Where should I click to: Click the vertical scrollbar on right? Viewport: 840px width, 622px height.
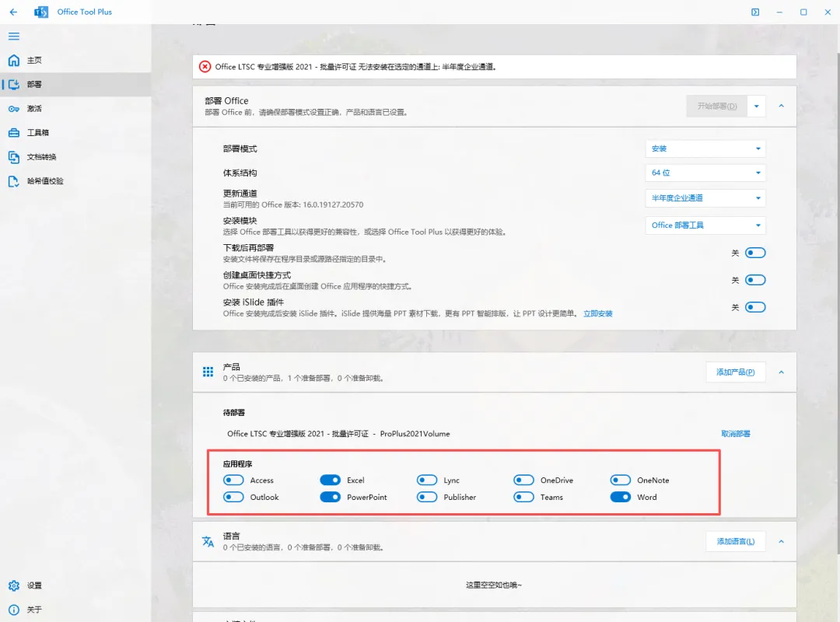pyautogui.click(x=838, y=302)
